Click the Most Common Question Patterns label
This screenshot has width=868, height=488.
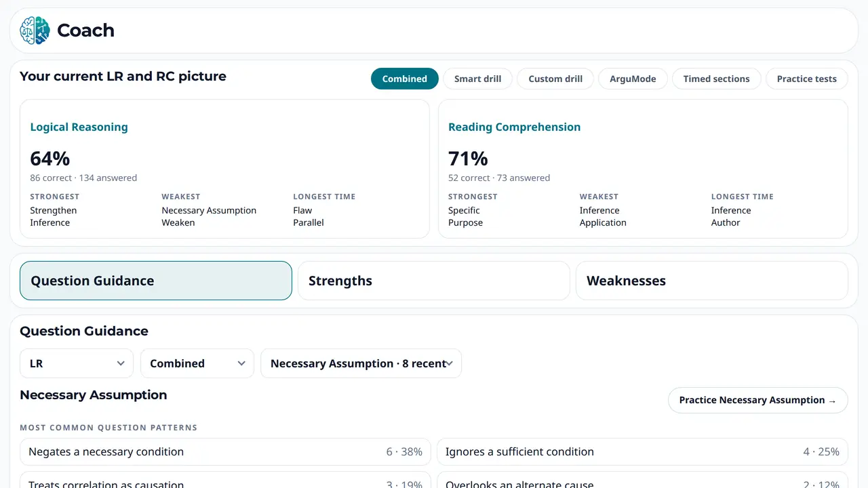pos(108,428)
